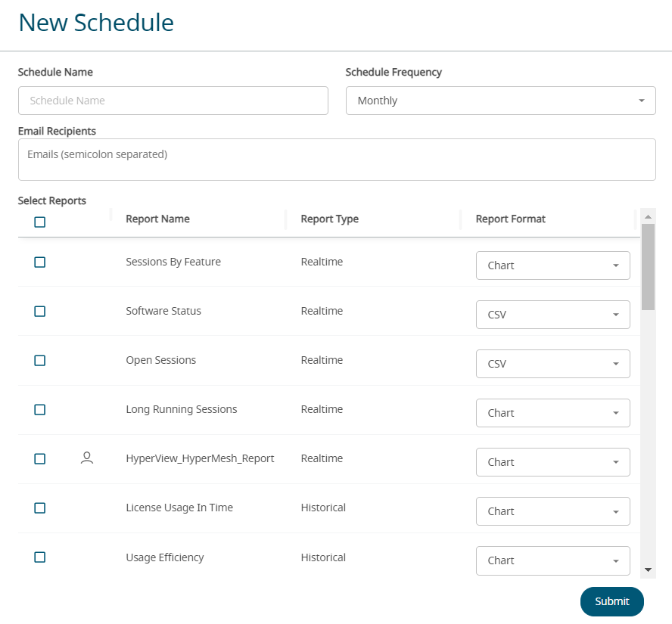
Task: Sort by the Report Name column header
Action: pyautogui.click(x=157, y=219)
